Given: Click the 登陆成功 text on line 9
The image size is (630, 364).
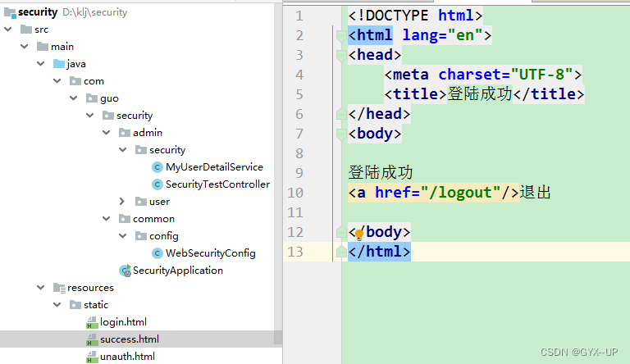Looking at the screenshot, I should (381, 173).
